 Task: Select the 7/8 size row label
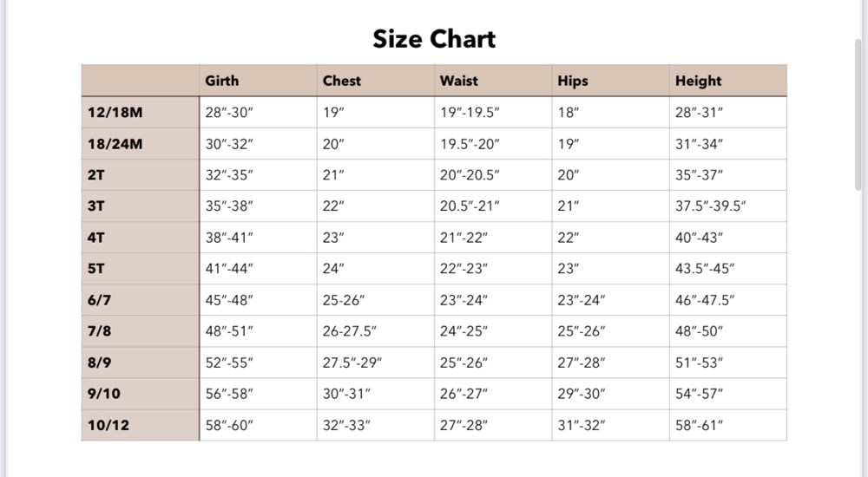(99, 331)
